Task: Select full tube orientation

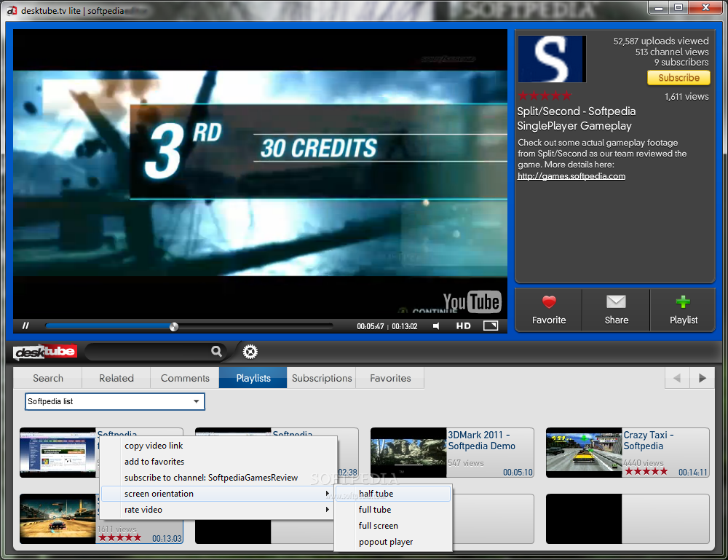Action: (x=393, y=509)
